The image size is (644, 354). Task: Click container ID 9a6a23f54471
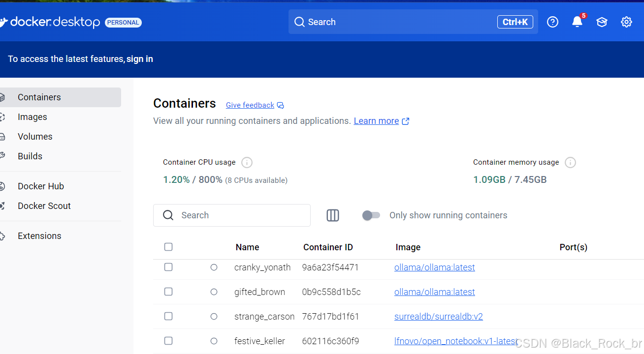coord(330,267)
